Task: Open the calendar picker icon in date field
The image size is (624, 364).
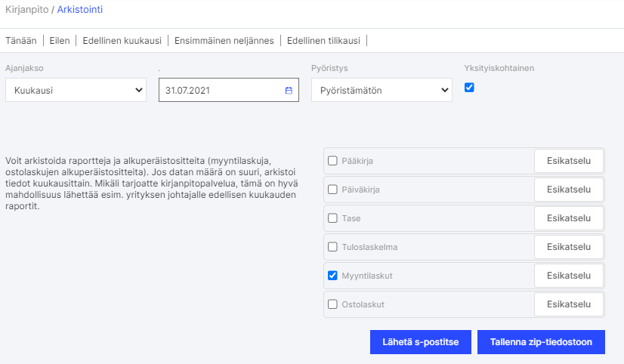Action: tap(289, 91)
